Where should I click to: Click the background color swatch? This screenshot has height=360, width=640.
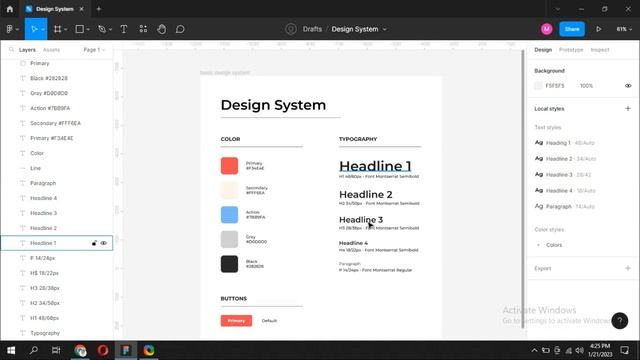click(x=538, y=86)
